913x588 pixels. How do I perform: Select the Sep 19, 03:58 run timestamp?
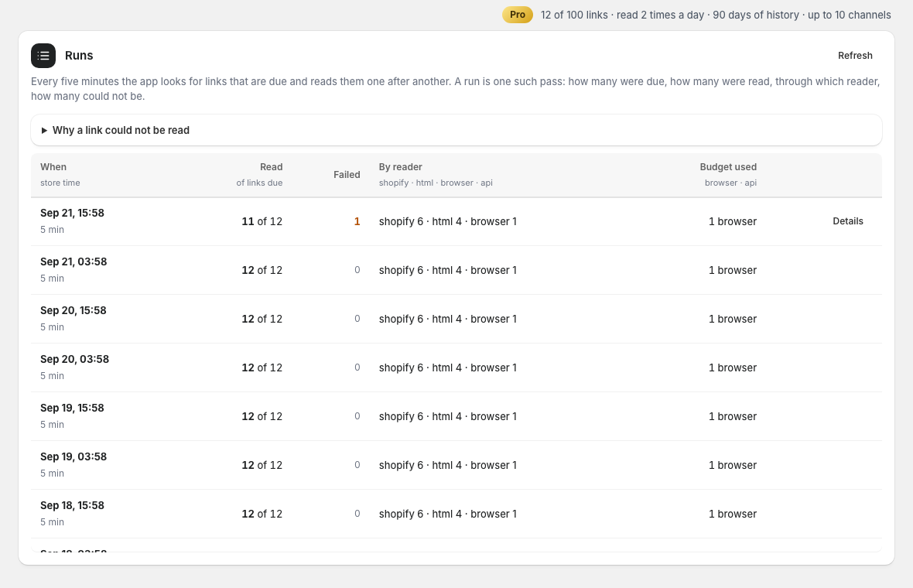[x=74, y=457]
